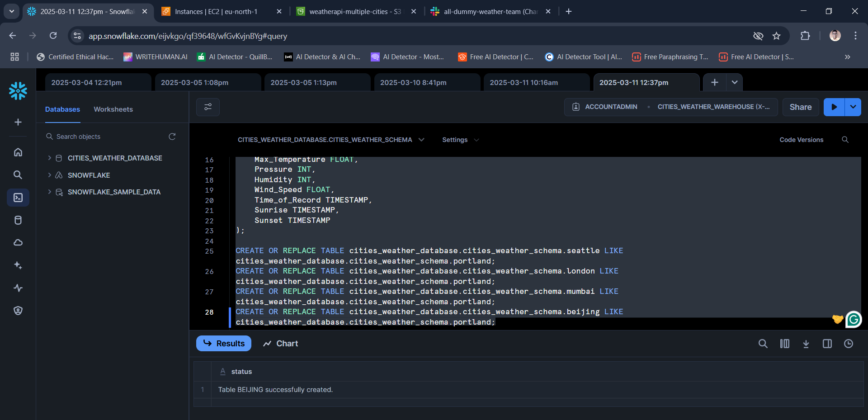868x420 pixels.
Task: Reload the current page
Action: (53, 36)
